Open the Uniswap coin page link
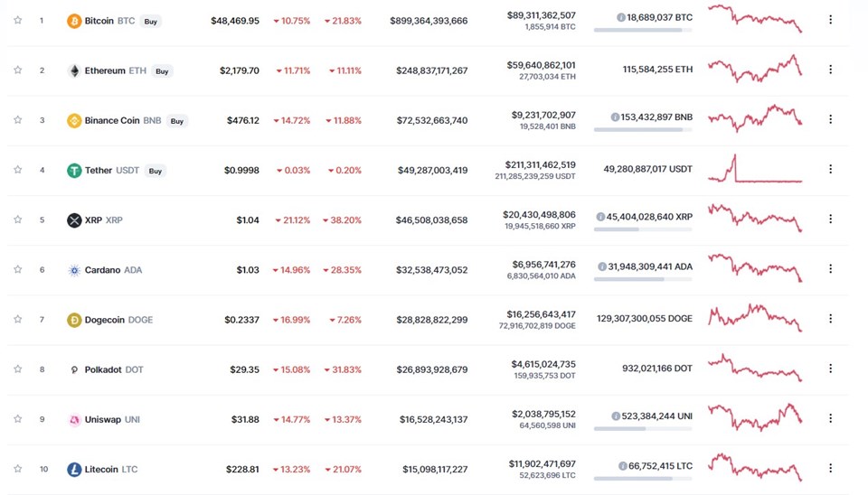 [x=112, y=419]
